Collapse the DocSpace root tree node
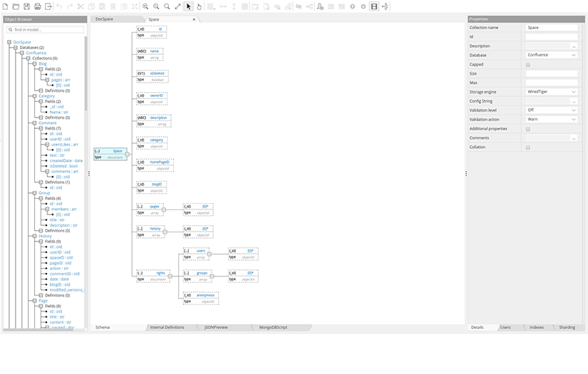Viewport: 588px width, 374px height. tap(9, 42)
